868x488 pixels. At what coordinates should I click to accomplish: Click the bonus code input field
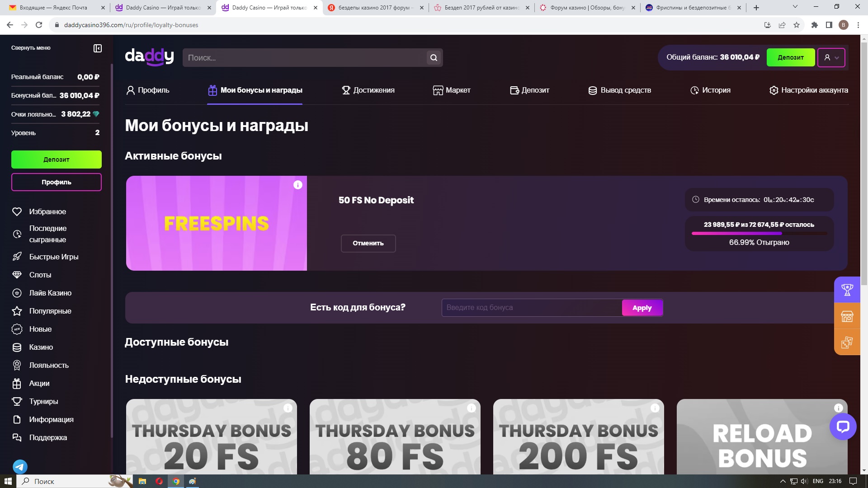(532, 308)
